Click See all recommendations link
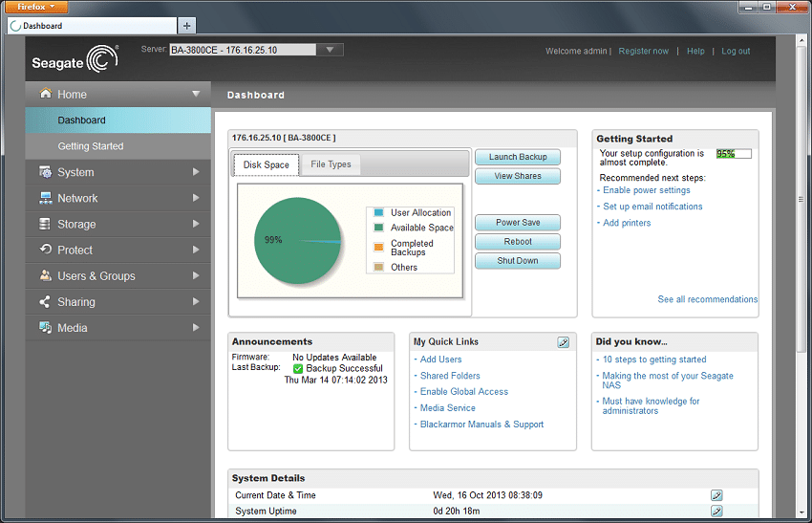812x523 pixels. click(x=707, y=299)
